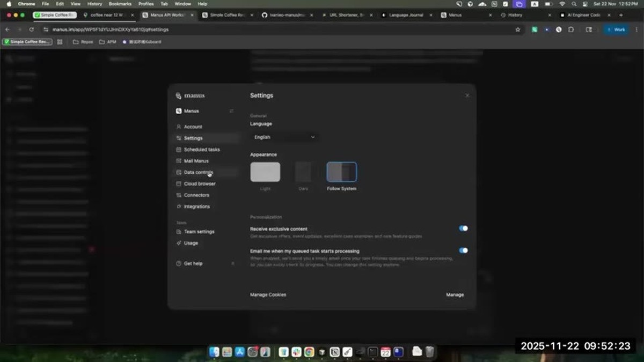Open the File menu
Image resolution: width=644 pixels, height=362 pixels.
(x=45, y=4)
